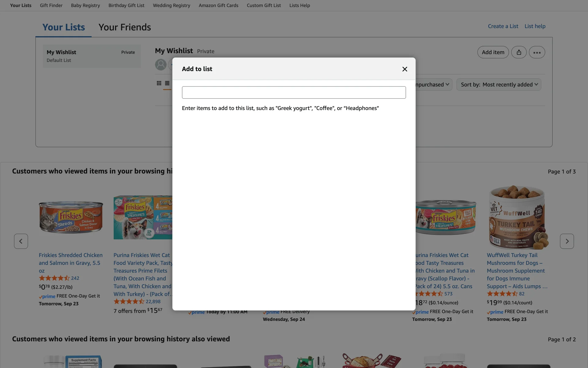Viewport: 588px width, 368px height.
Task: Click the WuffWell Turkey Tail product image
Action: click(x=517, y=217)
